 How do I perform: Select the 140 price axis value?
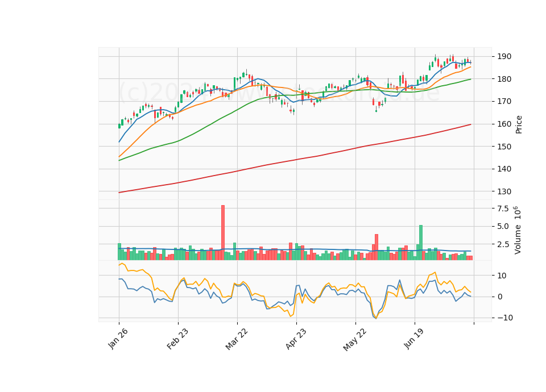tap(504, 169)
